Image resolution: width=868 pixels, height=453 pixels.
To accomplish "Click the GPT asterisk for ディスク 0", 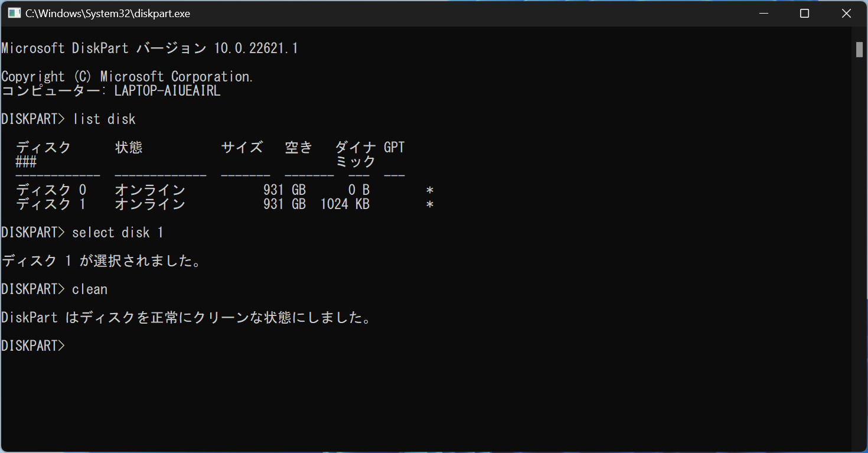I will [x=430, y=191].
